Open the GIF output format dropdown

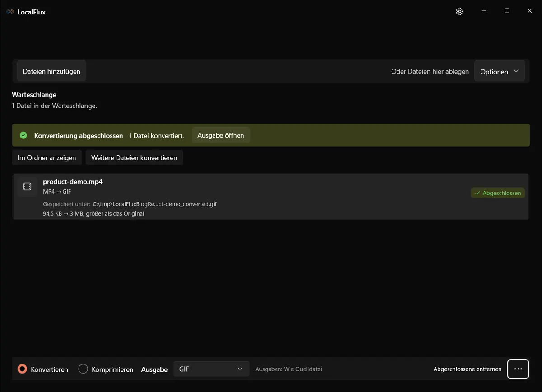pos(211,369)
